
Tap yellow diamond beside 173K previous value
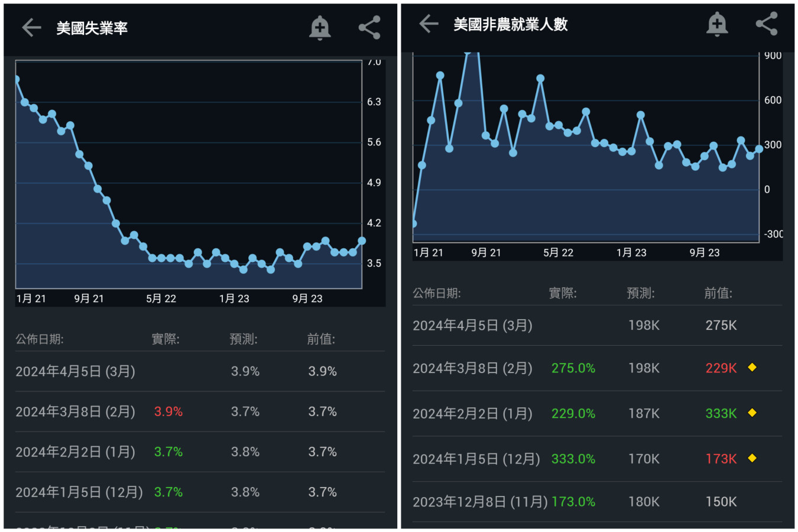click(752, 458)
